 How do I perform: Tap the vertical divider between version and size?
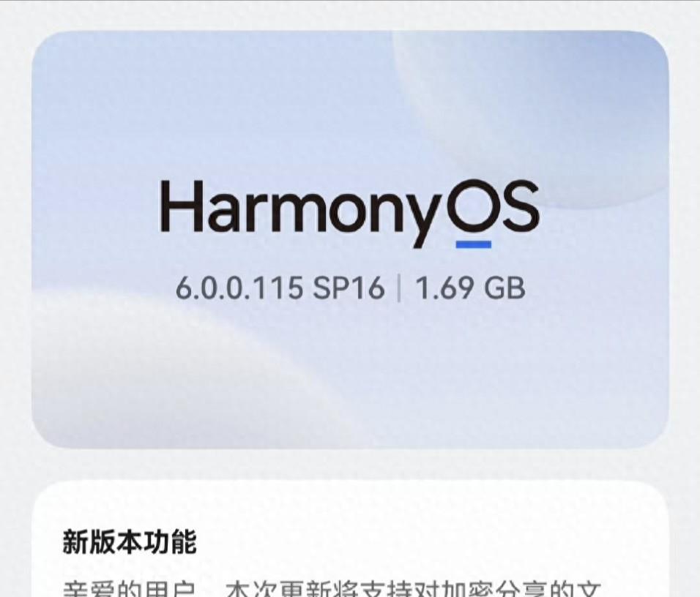point(399,288)
